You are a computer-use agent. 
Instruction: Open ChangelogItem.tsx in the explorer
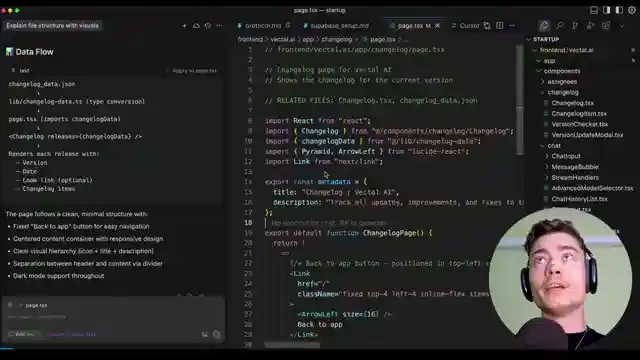point(579,113)
